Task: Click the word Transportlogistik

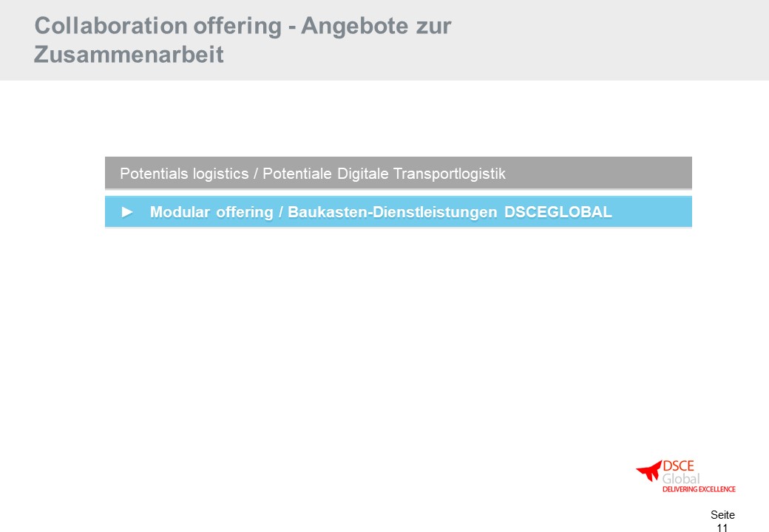Action: point(450,174)
